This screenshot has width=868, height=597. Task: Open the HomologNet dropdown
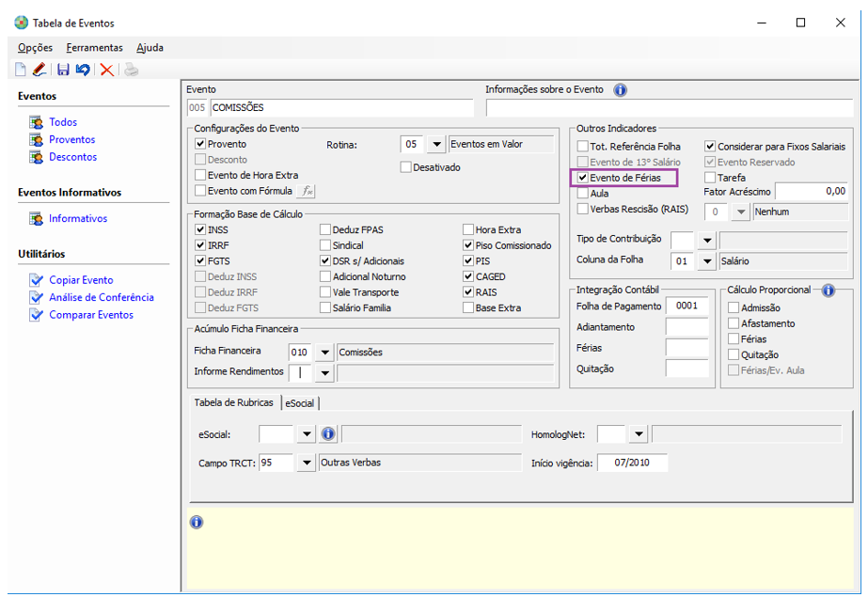(x=639, y=434)
